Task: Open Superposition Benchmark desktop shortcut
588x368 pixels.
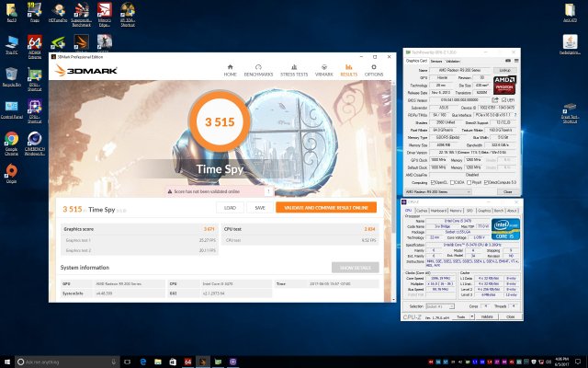Action: point(81,15)
